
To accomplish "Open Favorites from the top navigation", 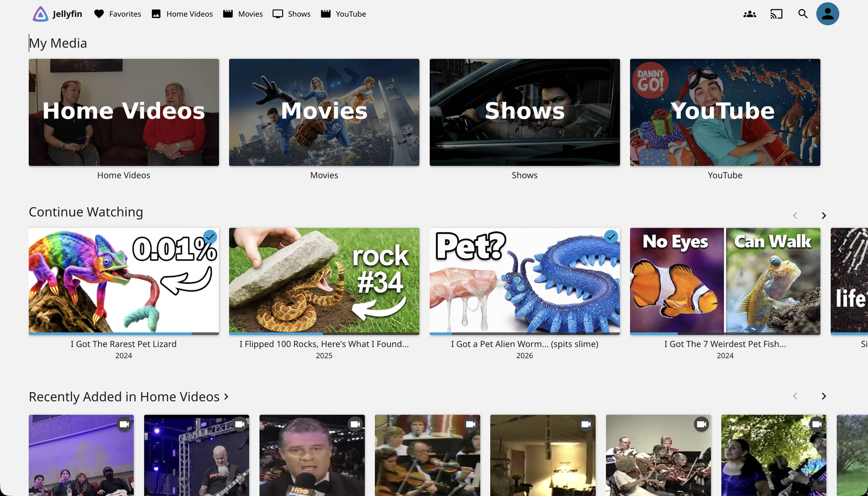I will [117, 14].
